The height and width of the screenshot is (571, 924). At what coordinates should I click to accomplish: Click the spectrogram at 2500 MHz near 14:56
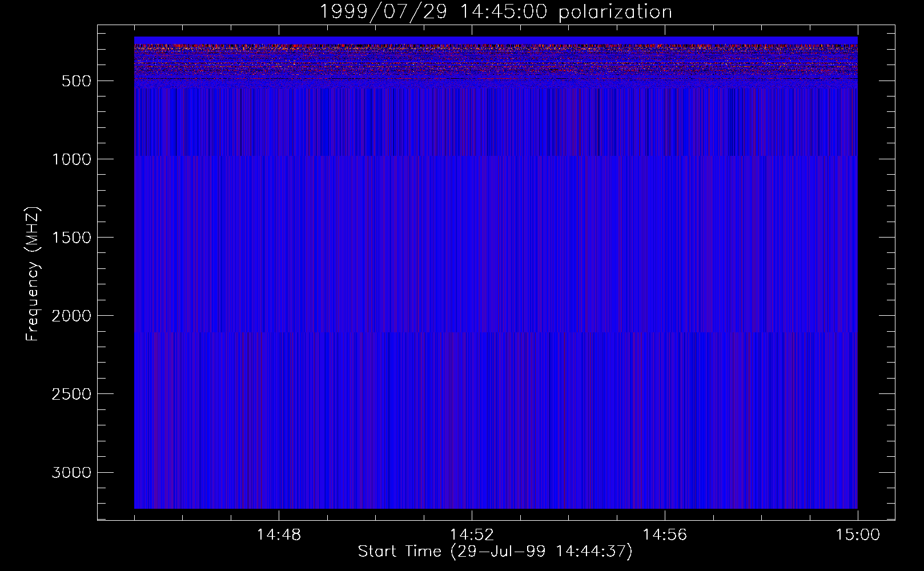click(664, 393)
